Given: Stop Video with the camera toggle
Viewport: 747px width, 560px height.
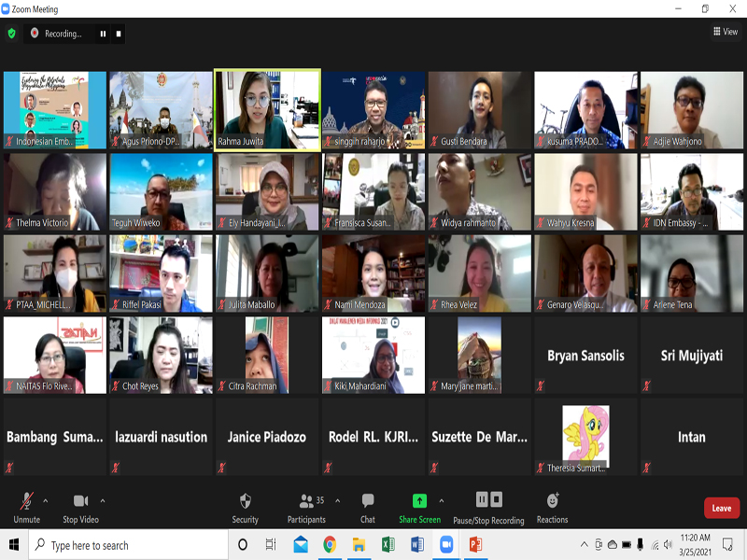Looking at the screenshot, I should coord(82,506).
